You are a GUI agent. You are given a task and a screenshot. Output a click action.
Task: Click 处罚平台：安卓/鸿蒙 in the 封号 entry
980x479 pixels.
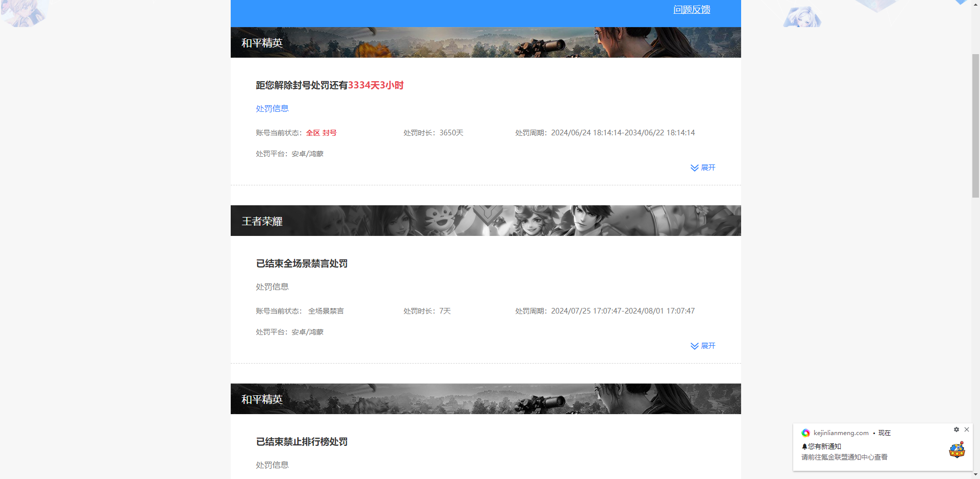(289, 154)
